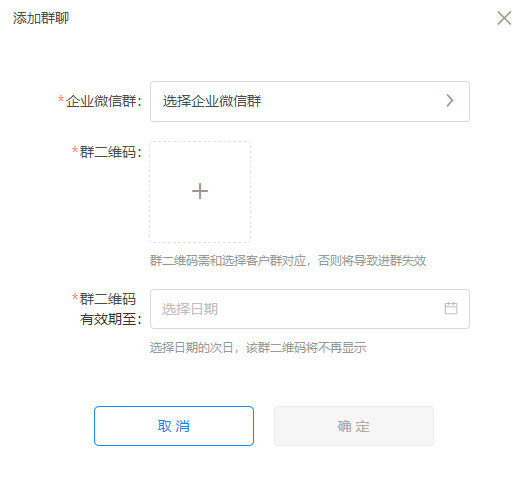Click the red asterisk beside 群二维码 upload label
The height and width of the screenshot is (490, 527).
coord(75,150)
